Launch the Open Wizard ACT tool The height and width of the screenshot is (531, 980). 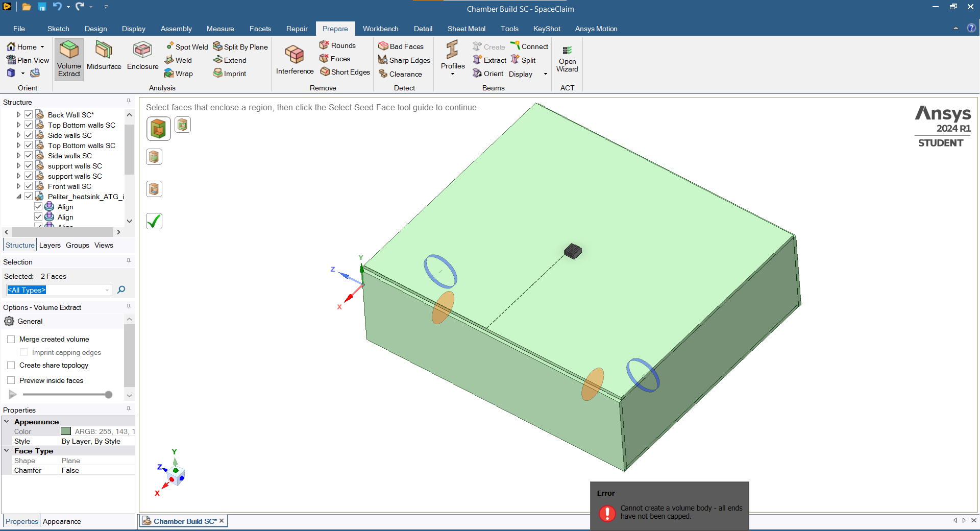click(x=567, y=59)
